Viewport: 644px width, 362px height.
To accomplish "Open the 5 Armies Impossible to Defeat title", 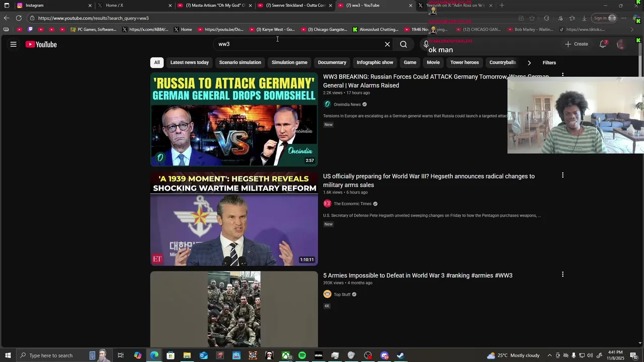I will pyautogui.click(x=418, y=276).
